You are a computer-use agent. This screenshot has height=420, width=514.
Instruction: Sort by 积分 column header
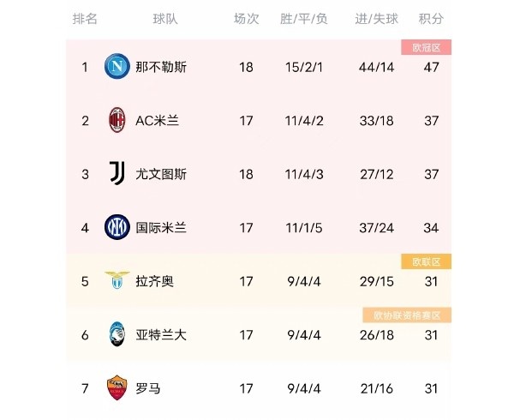tap(431, 19)
